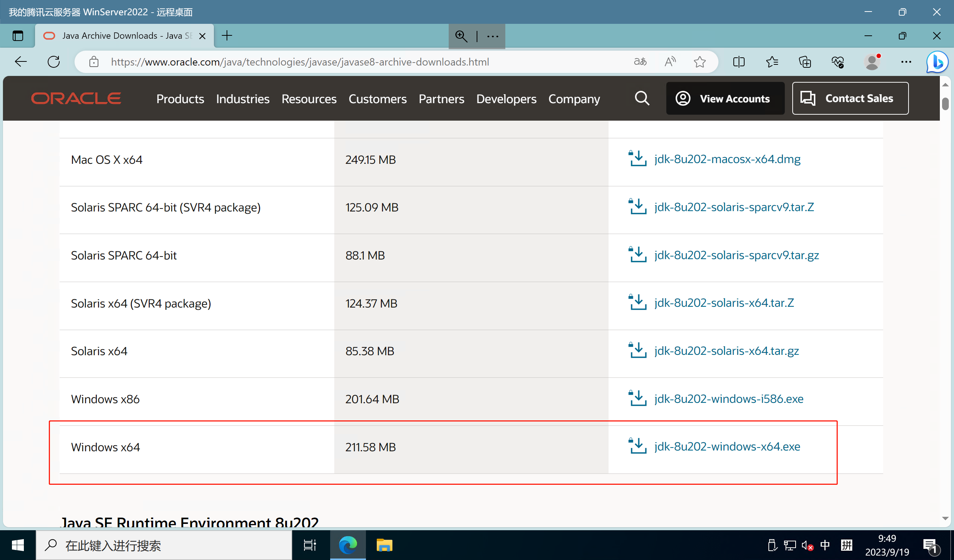
Task: Click the Oracle site search magnifier
Action: (642, 98)
